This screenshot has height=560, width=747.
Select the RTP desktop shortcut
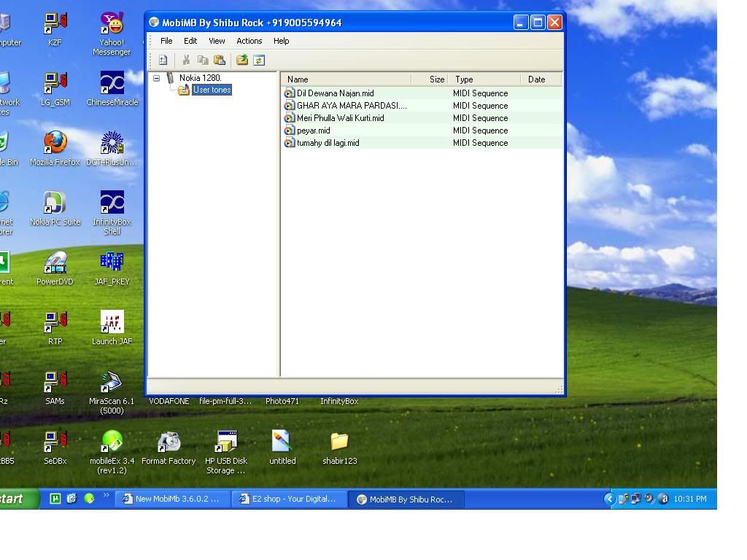pyautogui.click(x=55, y=328)
